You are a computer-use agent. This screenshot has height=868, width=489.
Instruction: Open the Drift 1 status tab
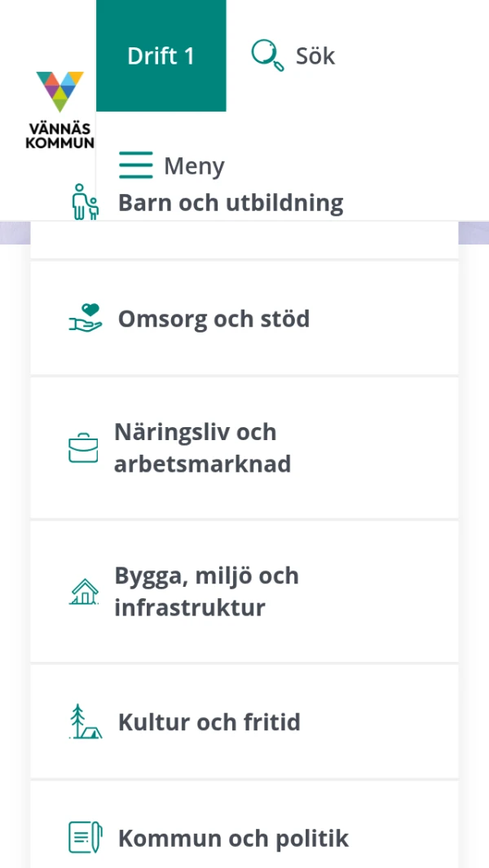click(x=161, y=55)
